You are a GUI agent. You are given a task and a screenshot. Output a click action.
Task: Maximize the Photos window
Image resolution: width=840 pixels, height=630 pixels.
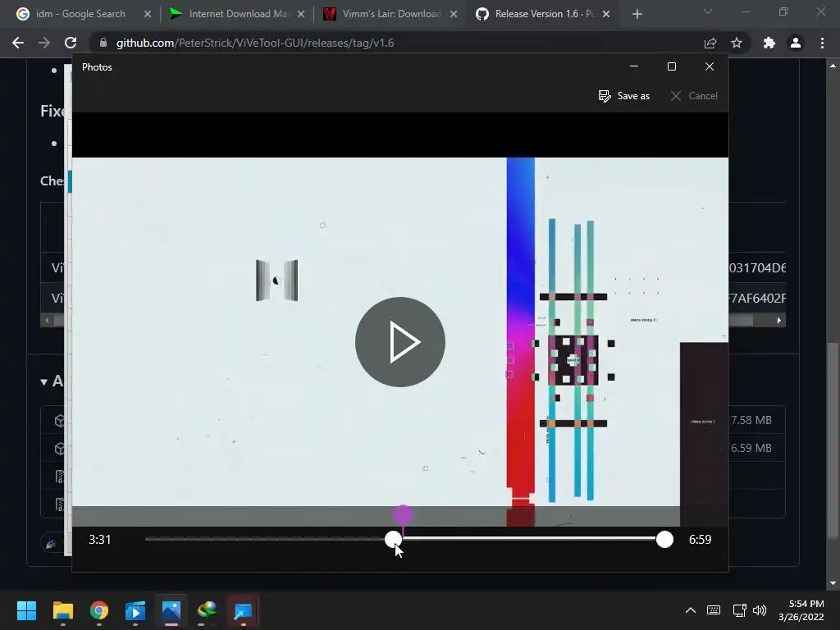(x=672, y=66)
